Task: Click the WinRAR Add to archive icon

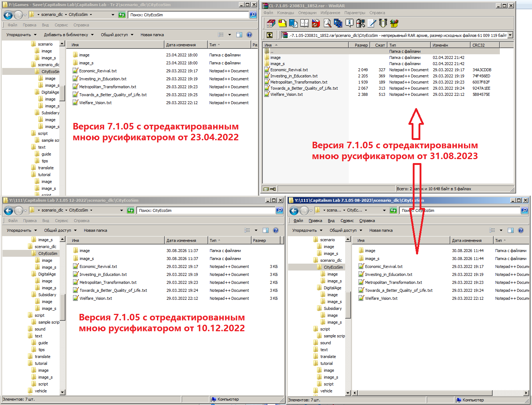Action: (x=271, y=24)
